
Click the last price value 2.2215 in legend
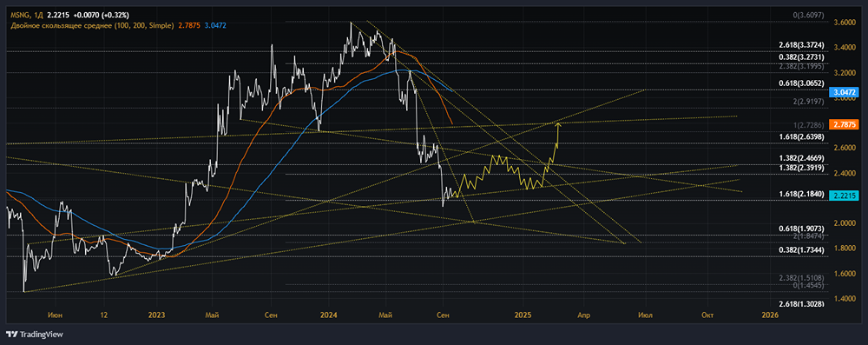pyautogui.click(x=59, y=17)
